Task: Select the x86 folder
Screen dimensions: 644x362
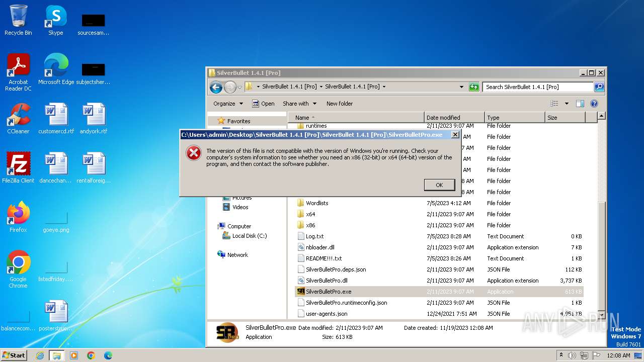Action: tap(439, 225)
